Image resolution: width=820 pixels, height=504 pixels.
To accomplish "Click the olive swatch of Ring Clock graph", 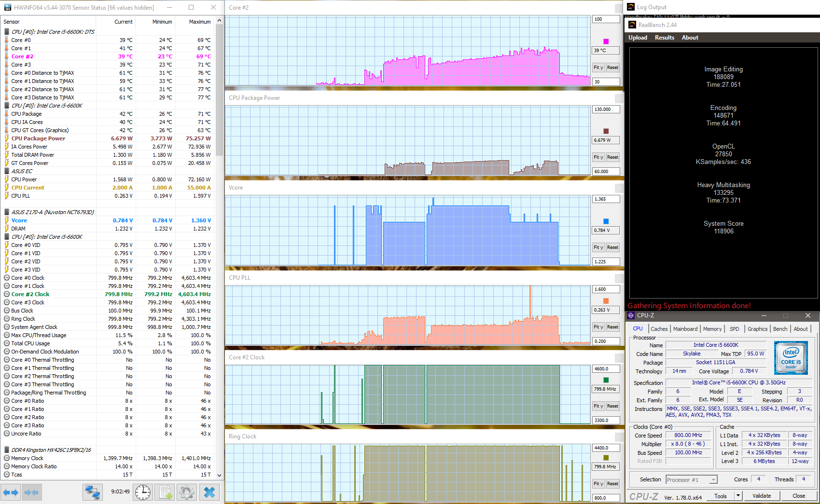I will click(x=606, y=458).
